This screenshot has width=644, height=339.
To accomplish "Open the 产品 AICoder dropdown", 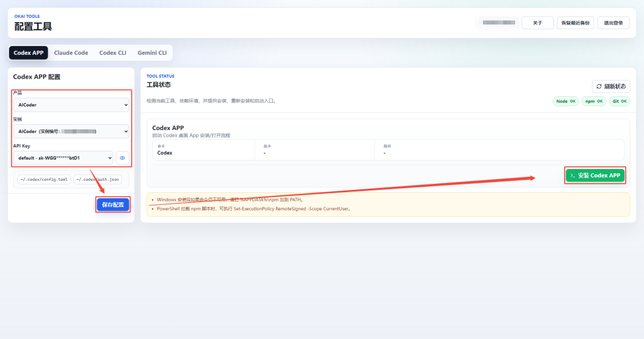I will [71, 105].
